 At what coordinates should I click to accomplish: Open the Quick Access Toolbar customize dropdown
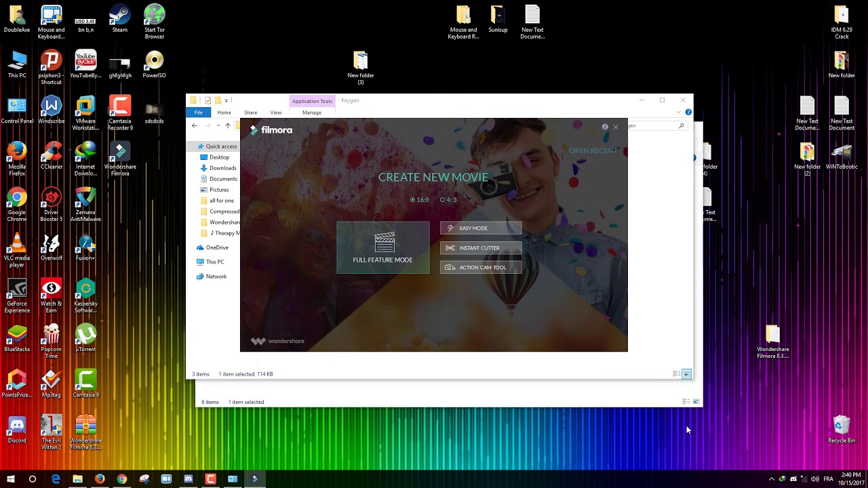click(226, 100)
